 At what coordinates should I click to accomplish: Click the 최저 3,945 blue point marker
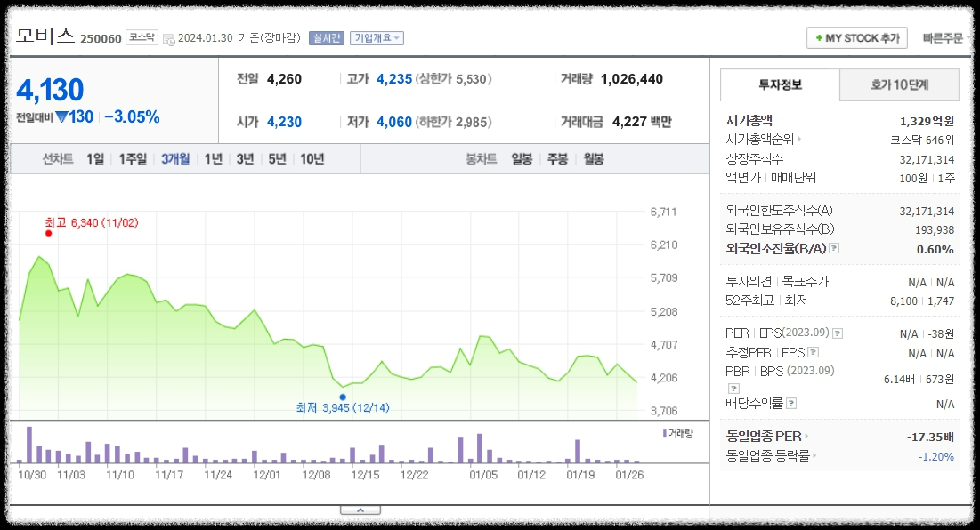(x=343, y=397)
